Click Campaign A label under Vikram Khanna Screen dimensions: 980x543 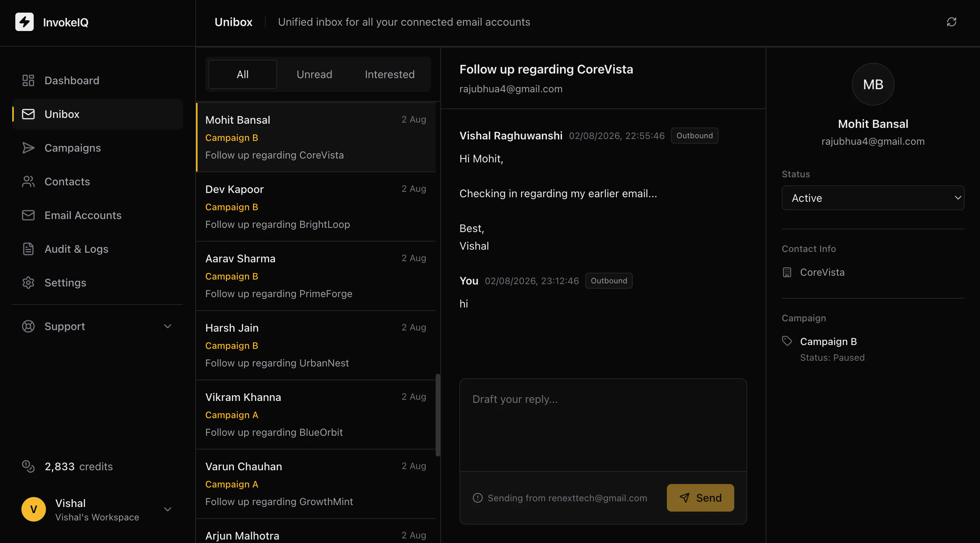tap(232, 415)
